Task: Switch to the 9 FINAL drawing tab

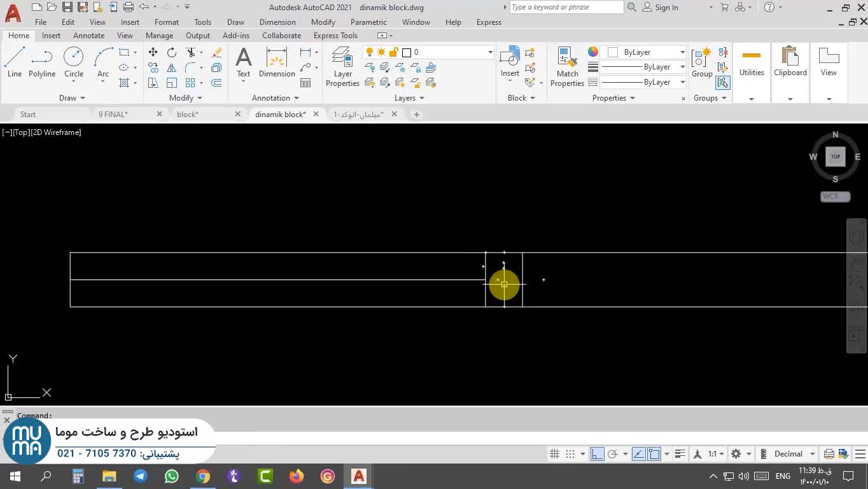Action: (x=113, y=115)
